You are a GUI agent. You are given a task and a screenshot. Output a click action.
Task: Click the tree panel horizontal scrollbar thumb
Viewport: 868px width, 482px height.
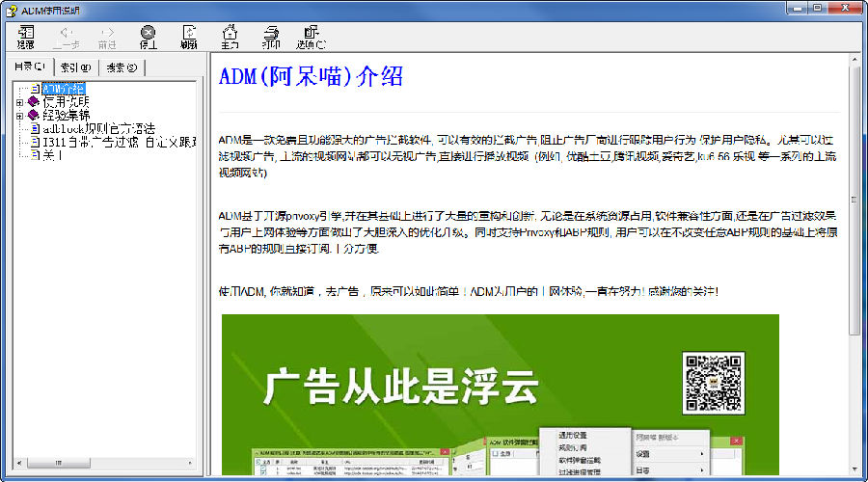(59, 463)
